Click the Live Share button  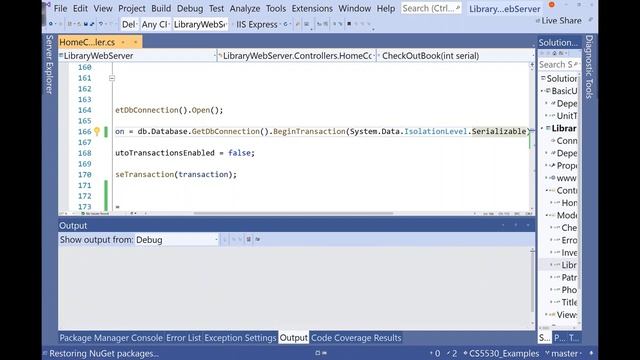point(558,20)
